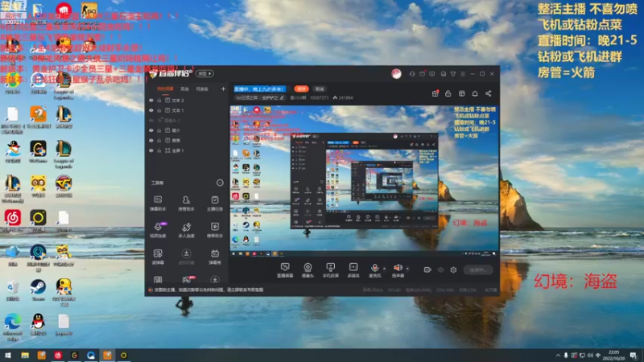Open Steam desktop shortcut
This screenshot has height=362, width=644.
(x=38, y=290)
